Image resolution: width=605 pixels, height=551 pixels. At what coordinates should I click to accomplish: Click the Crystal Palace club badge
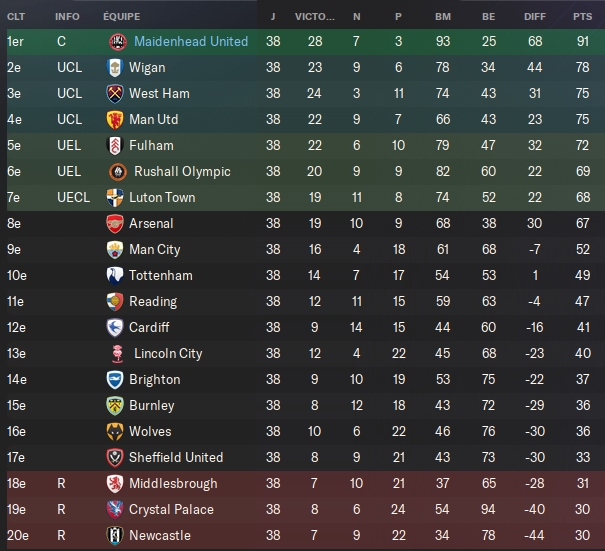(x=114, y=510)
